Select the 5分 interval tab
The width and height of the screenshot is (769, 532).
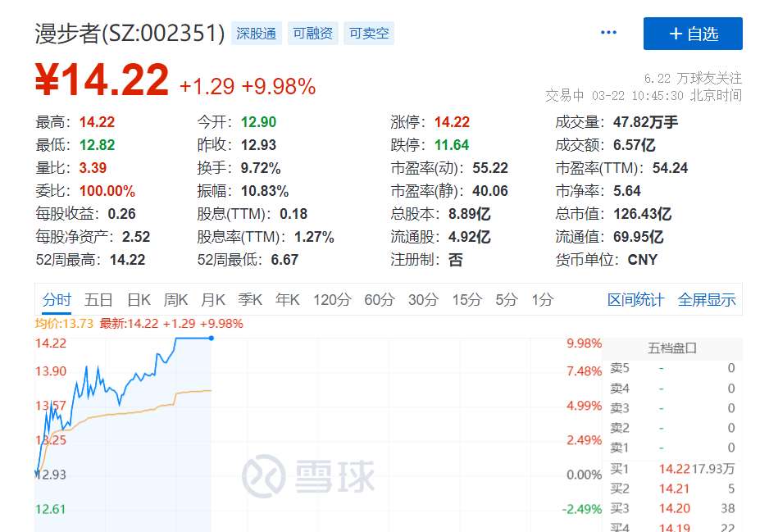pos(507,299)
